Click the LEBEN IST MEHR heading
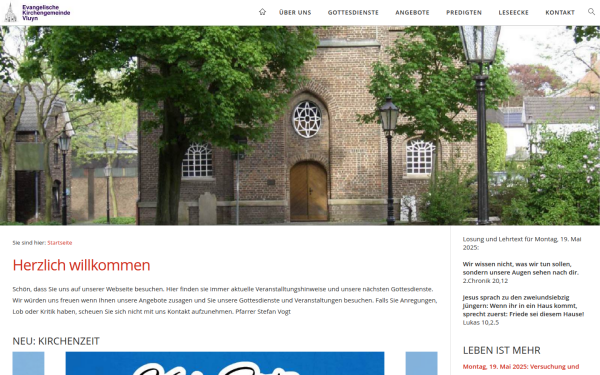 (501, 351)
